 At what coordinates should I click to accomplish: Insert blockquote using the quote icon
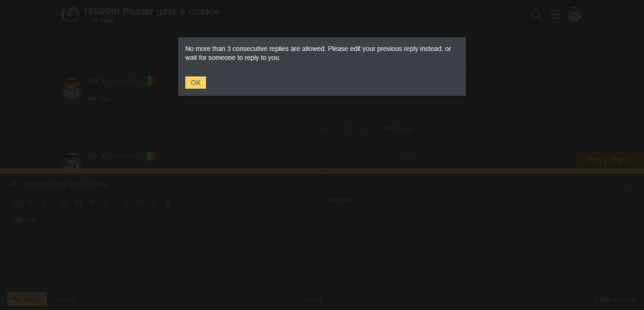click(x=78, y=203)
